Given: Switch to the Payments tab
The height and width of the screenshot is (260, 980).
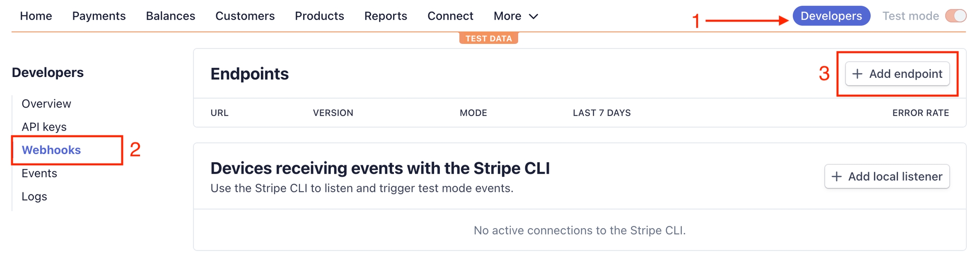Looking at the screenshot, I should [x=99, y=16].
